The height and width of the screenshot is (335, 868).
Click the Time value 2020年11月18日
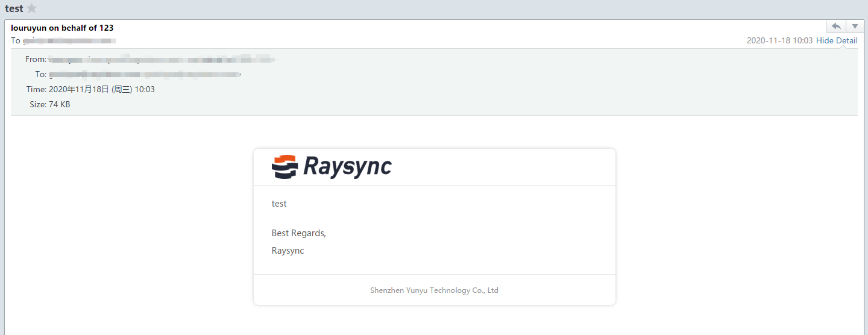(102, 89)
